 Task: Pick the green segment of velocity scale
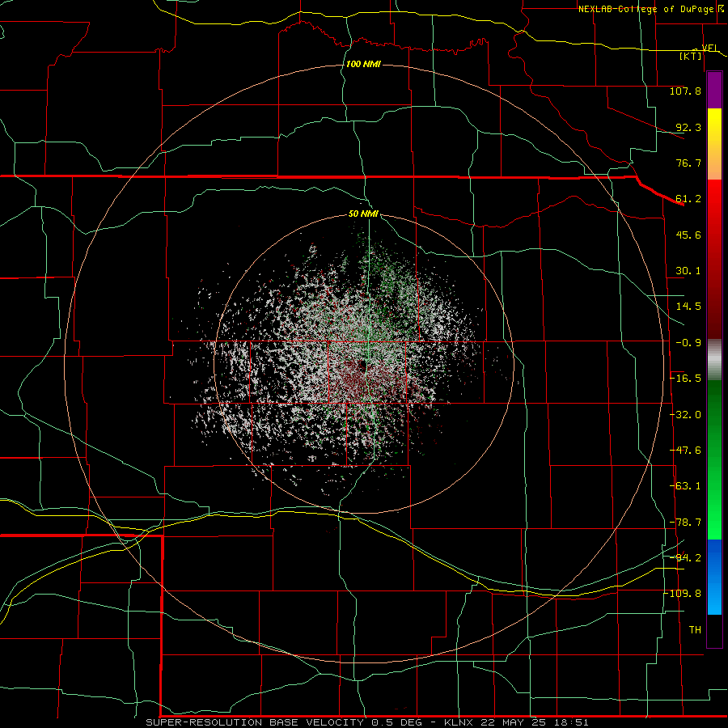[x=714, y=459]
